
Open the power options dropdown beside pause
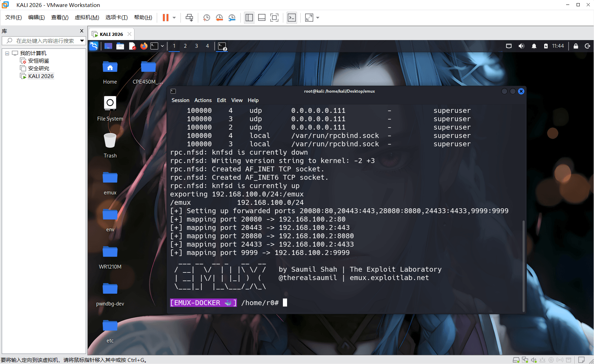coord(174,18)
